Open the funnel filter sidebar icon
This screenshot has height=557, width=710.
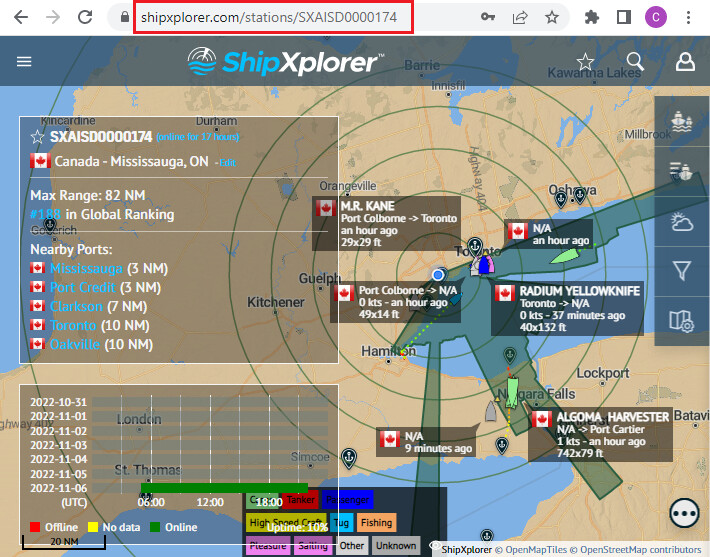pos(682,271)
